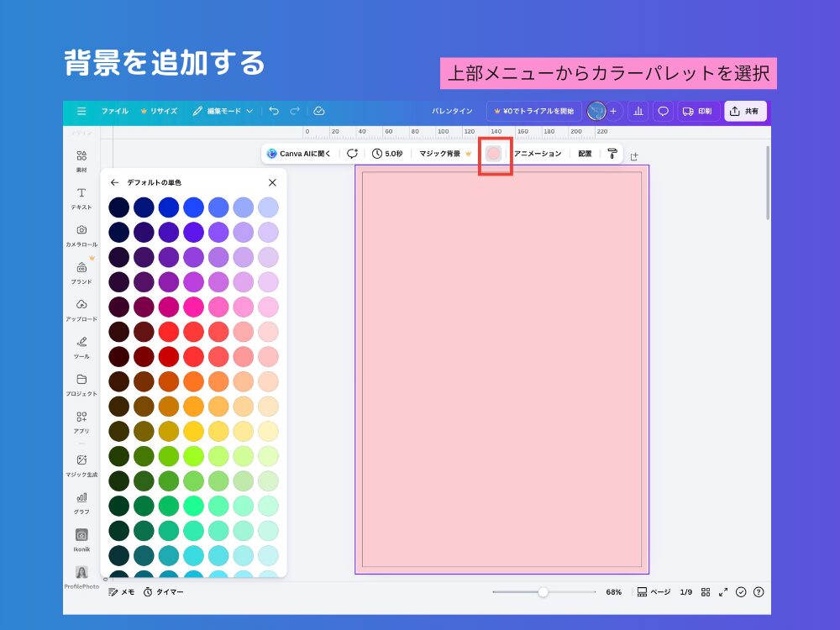Select the マジック生成 tool

click(81, 465)
